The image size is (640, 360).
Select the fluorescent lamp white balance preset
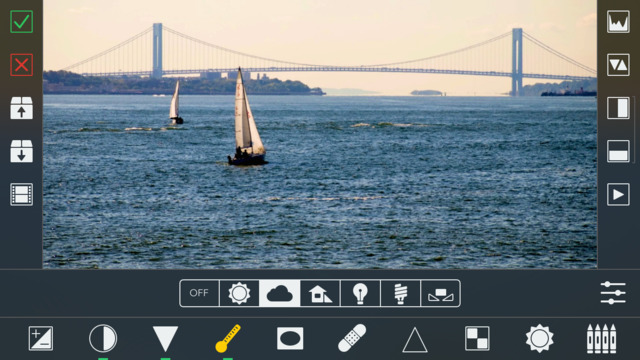400,293
